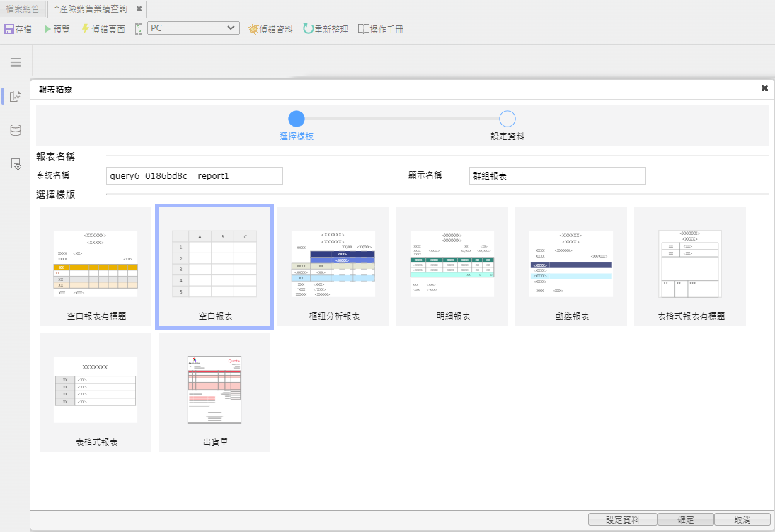Switch to the 檔案總管 tab
The height and width of the screenshot is (532, 775).
coord(23,9)
